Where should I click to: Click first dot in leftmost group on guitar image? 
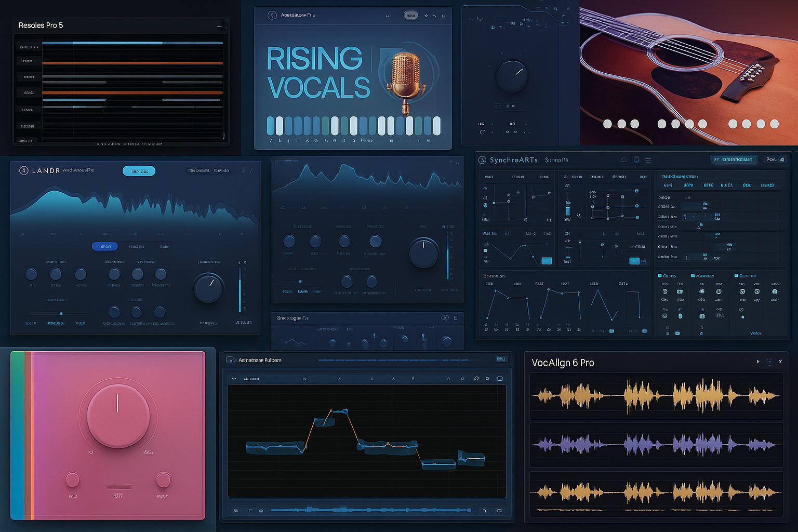(x=607, y=124)
